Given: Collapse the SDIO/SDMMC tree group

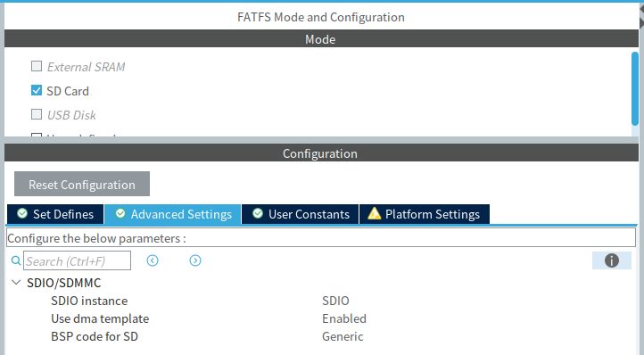Looking at the screenshot, I should (16, 282).
